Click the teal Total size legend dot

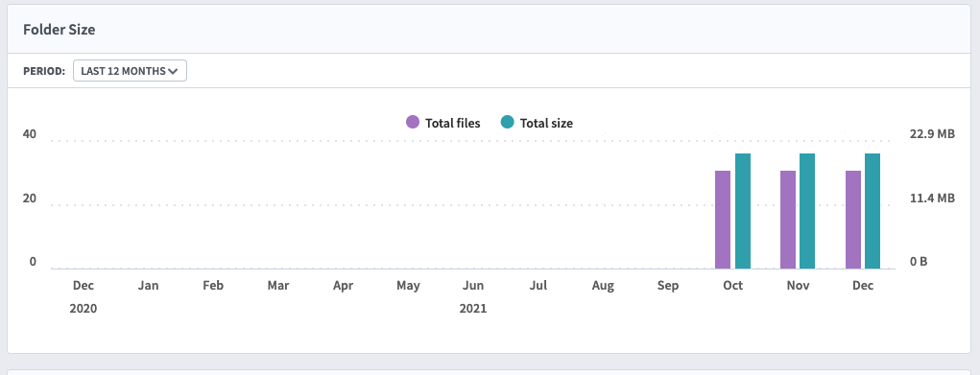coord(508,122)
